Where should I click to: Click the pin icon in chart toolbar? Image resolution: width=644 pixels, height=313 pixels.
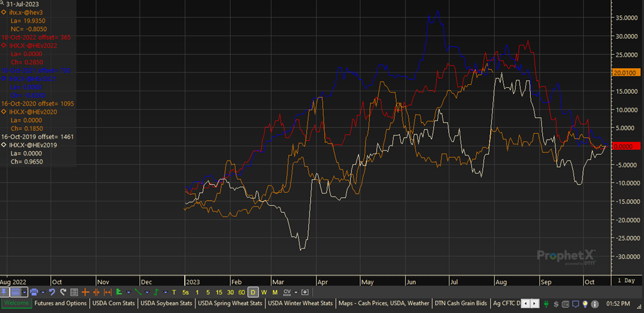tap(4, 292)
